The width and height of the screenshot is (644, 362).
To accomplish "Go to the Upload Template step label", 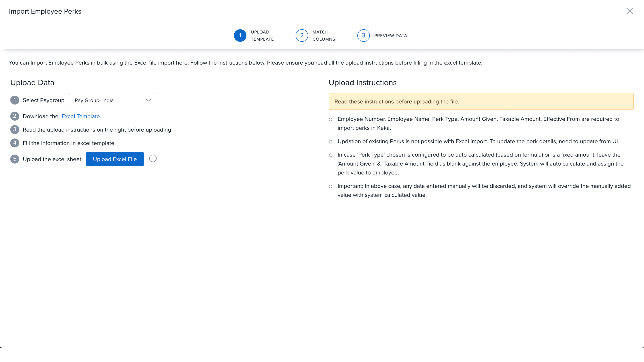I will pos(262,36).
